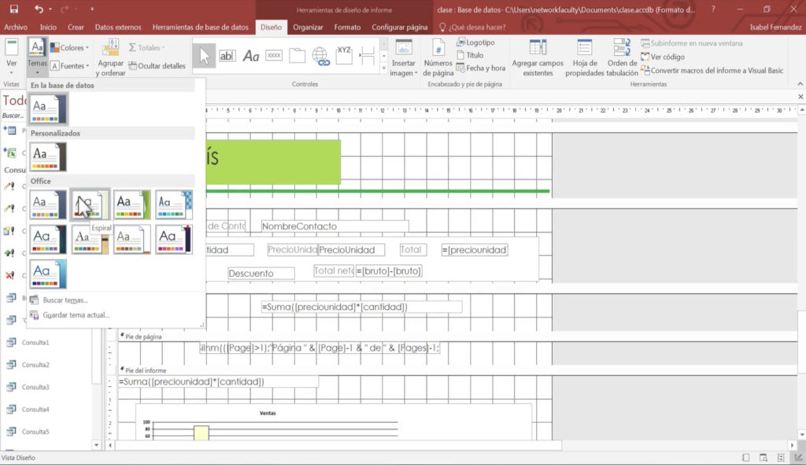Open the Organizar ribbon tab
This screenshot has height=465, width=806.
point(307,27)
